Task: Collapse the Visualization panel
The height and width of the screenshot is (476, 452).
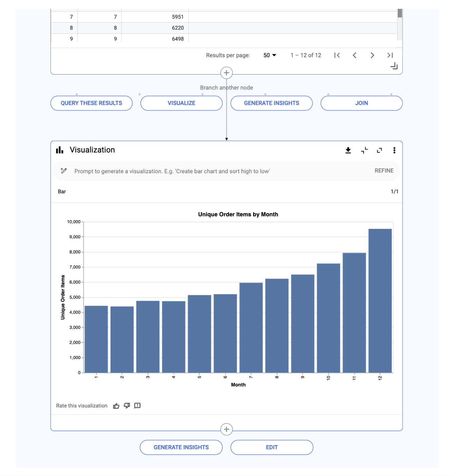Action: [x=364, y=150]
